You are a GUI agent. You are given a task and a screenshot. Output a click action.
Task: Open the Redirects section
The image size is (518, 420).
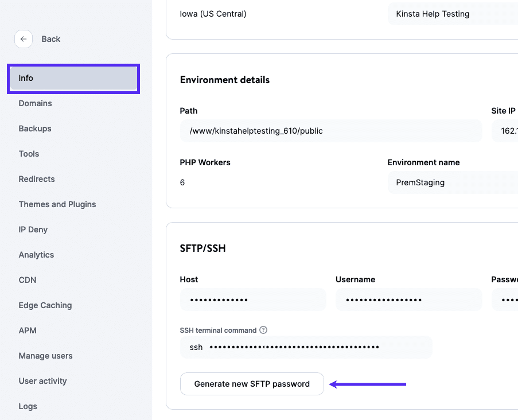tap(36, 179)
